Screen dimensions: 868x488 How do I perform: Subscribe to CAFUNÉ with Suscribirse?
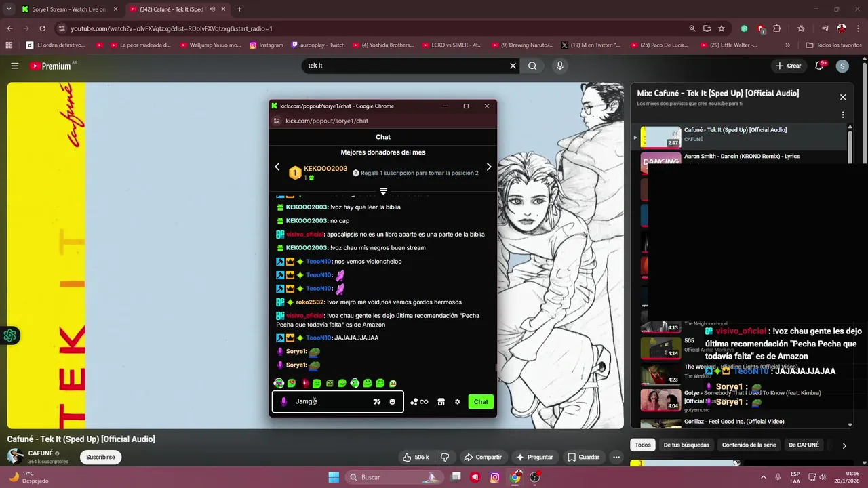[x=100, y=457]
